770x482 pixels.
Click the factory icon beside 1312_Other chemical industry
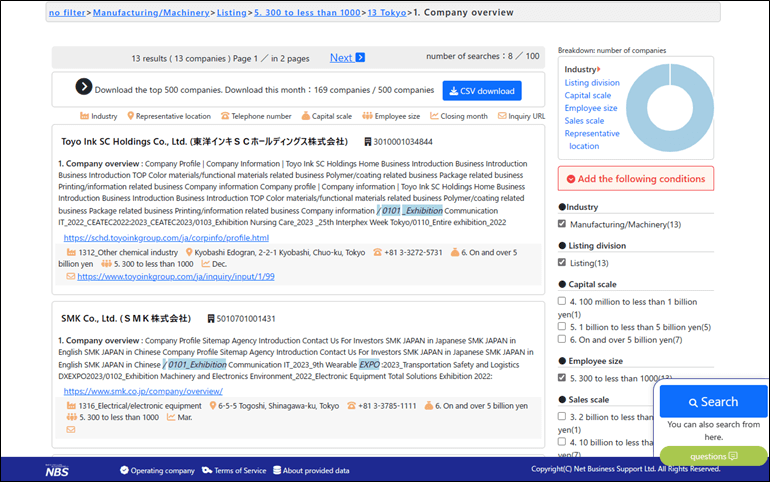click(71, 252)
